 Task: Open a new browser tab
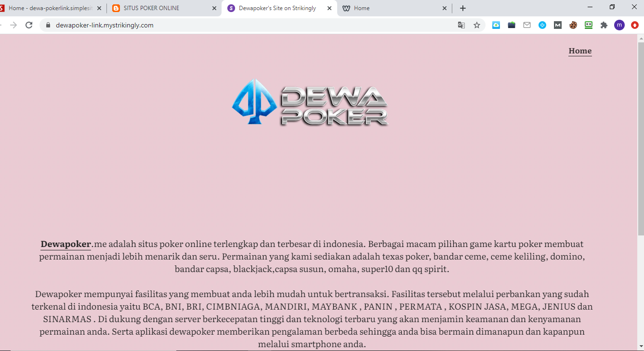coord(462,8)
